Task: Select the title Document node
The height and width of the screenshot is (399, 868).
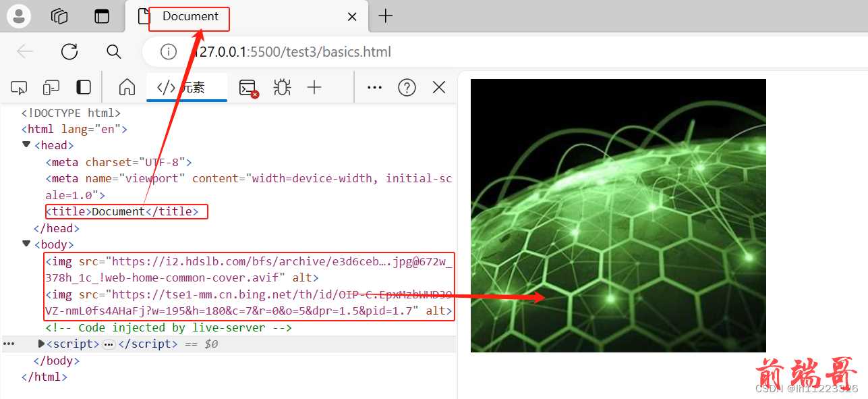Action: coord(122,211)
